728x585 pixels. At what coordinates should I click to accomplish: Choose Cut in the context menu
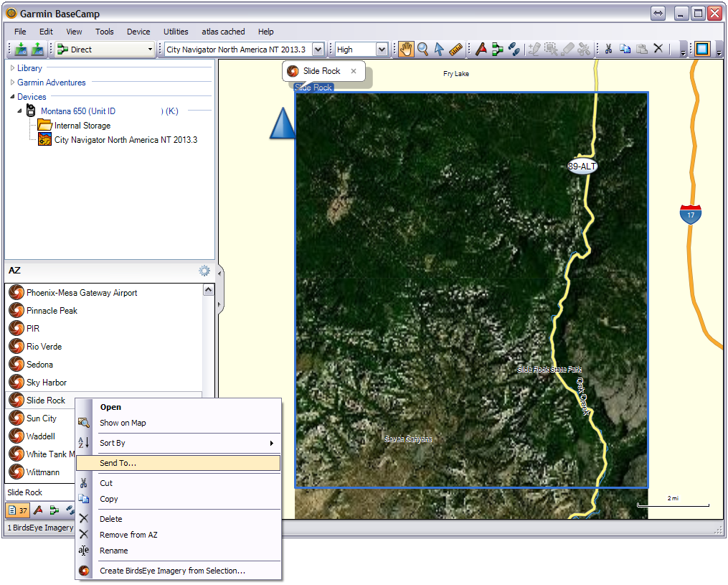click(x=179, y=483)
